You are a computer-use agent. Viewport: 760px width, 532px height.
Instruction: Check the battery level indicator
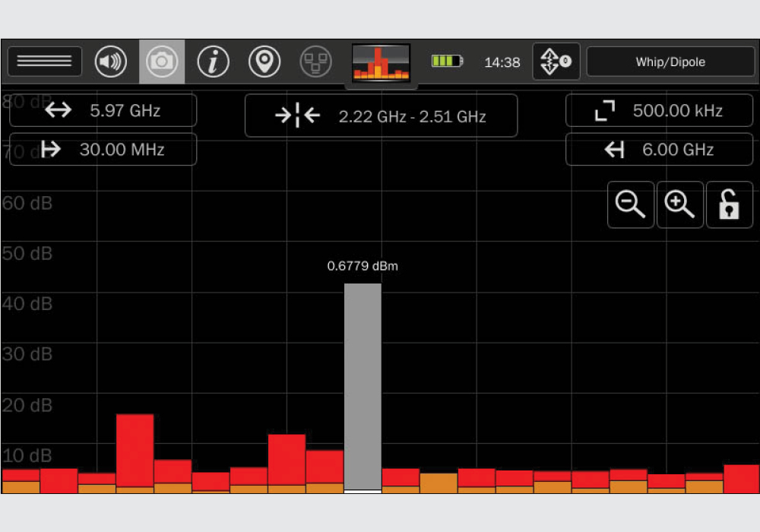tap(447, 62)
